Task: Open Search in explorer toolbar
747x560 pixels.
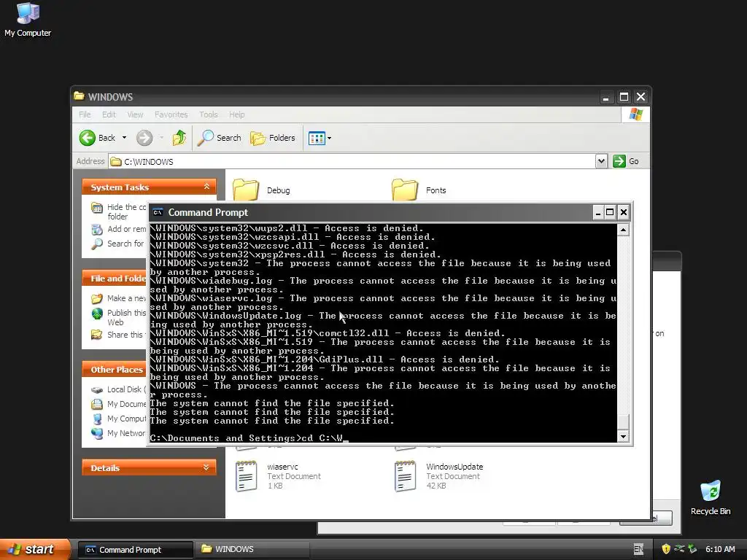Action: click(220, 138)
